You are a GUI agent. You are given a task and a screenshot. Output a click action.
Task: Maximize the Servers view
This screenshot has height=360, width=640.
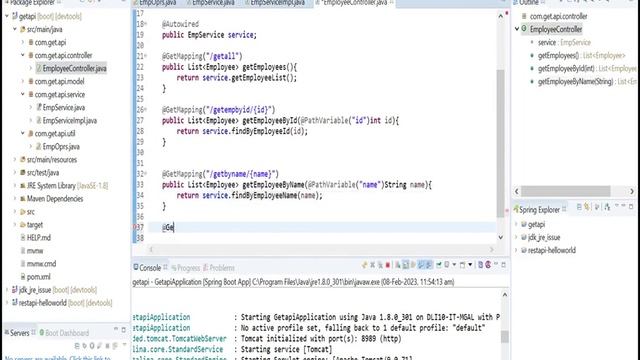tap(123, 329)
